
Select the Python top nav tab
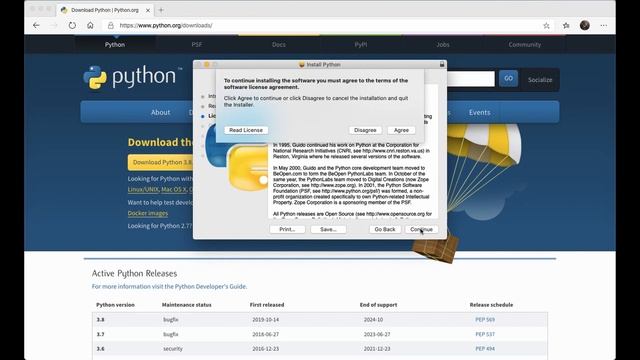(x=115, y=44)
